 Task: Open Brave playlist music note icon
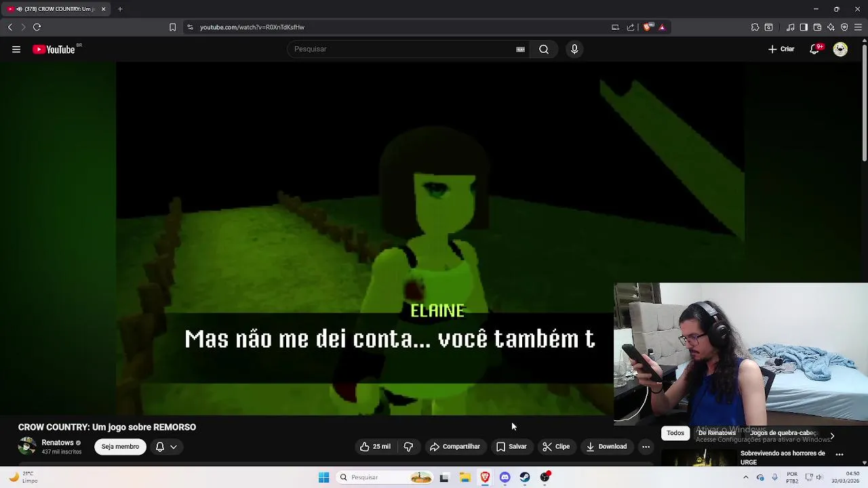click(790, 27)
